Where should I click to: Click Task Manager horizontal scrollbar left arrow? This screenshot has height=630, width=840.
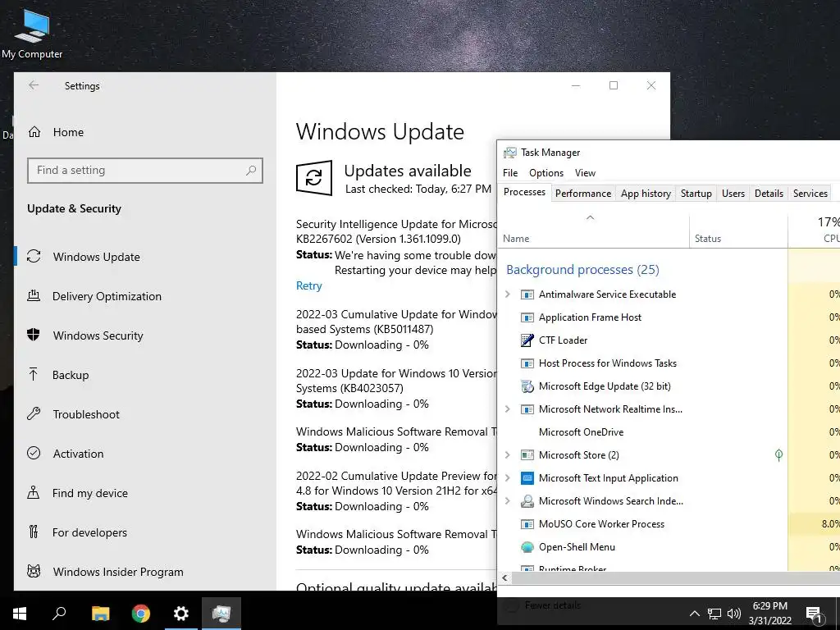tap(504, 577)
